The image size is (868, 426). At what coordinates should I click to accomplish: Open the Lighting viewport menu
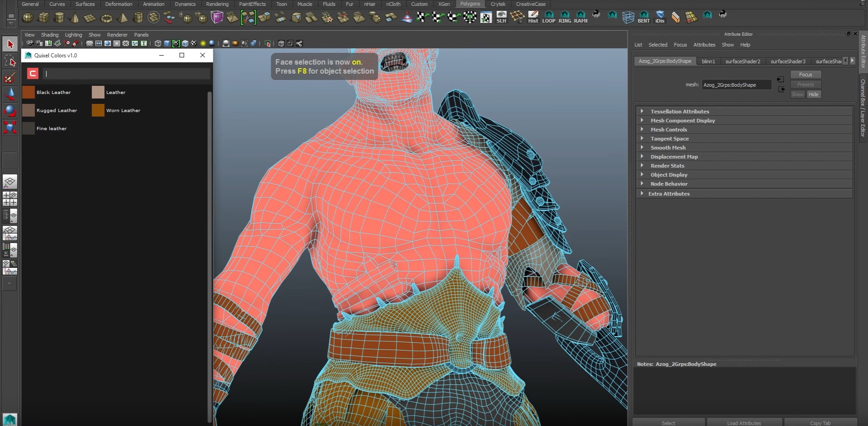pos(73,35)
